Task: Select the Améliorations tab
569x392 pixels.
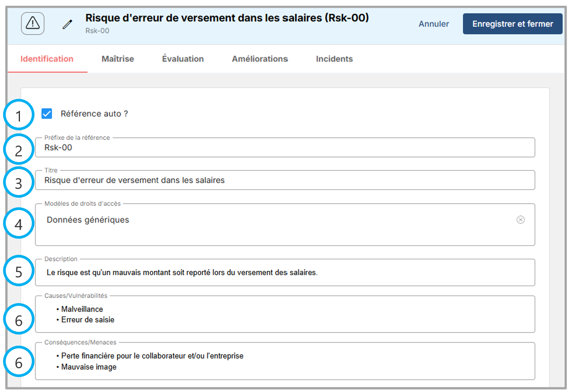Action: [260, 59]
